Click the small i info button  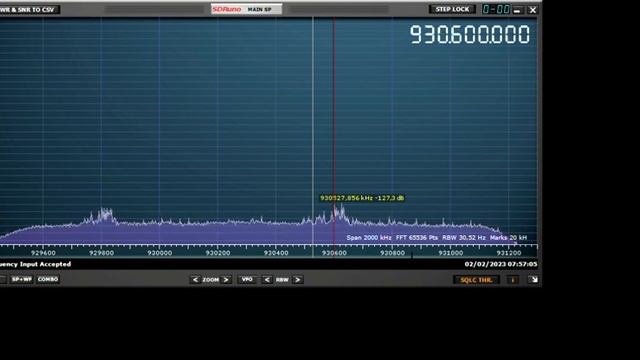[513, 280]
